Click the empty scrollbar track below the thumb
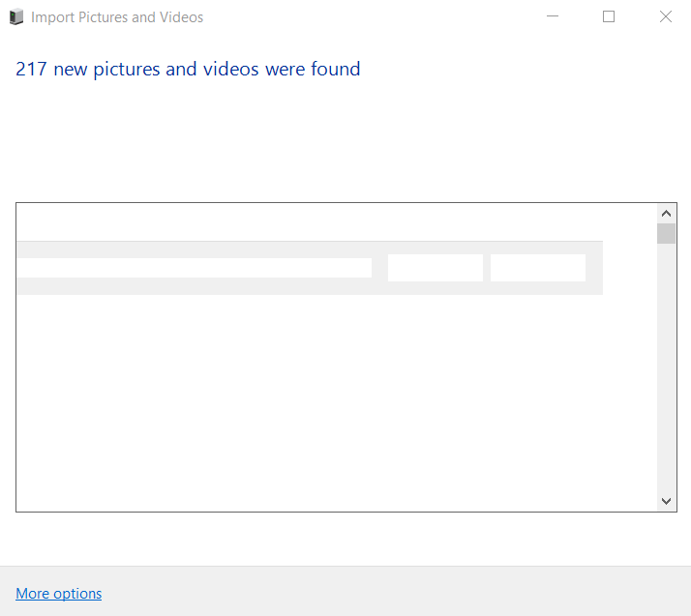Viewport: 691px width, 616px height. pyautogui.click(x=666, y=367)
